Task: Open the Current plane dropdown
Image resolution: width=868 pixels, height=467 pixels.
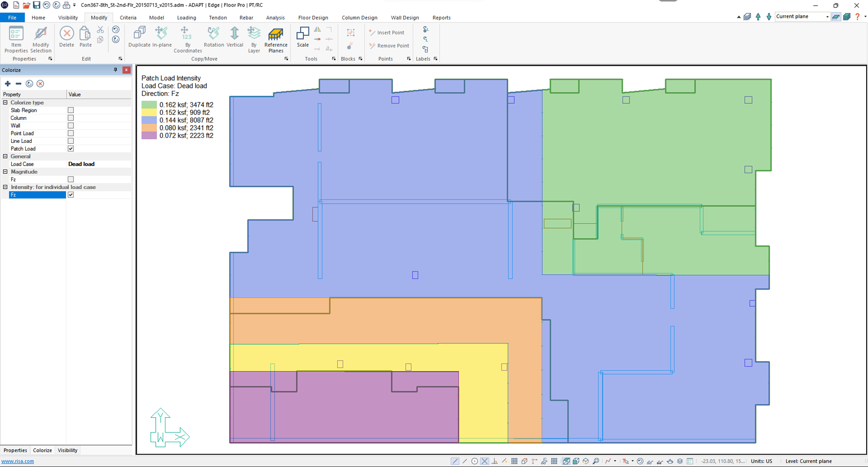Action: coord(827,17)
